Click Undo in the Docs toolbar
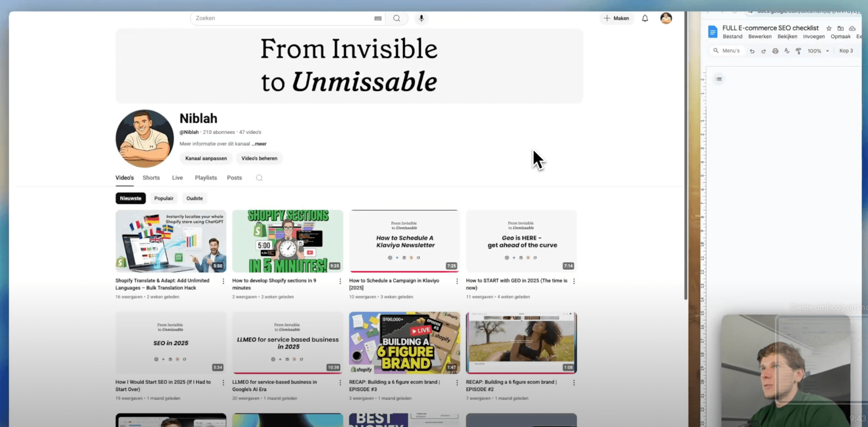 click(x=752, y=51)
